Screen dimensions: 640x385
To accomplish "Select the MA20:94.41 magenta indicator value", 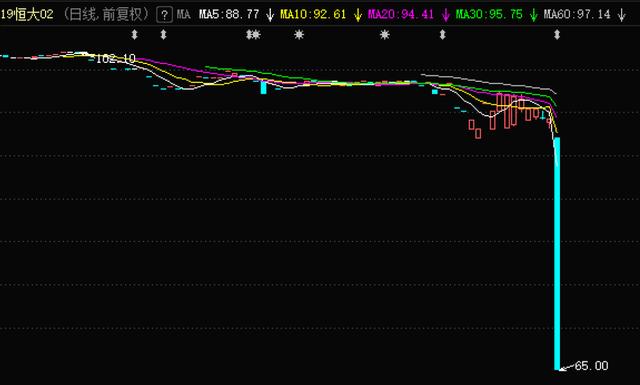I will [401, 15].
